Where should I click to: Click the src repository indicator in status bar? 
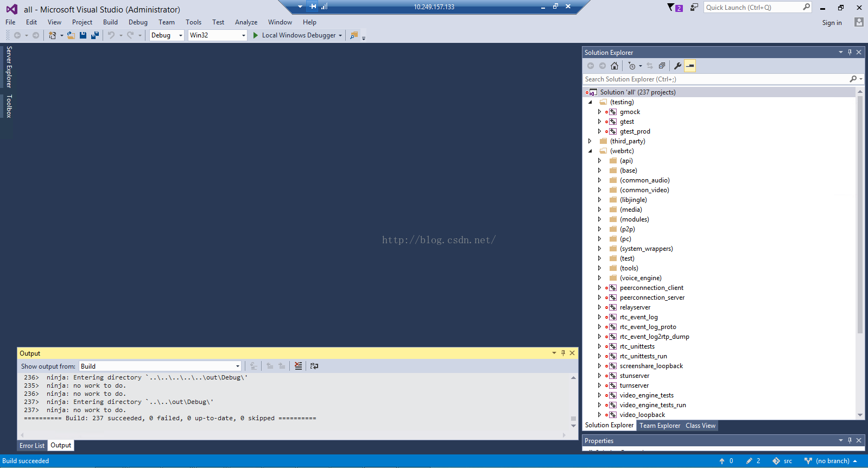[782, 461]
